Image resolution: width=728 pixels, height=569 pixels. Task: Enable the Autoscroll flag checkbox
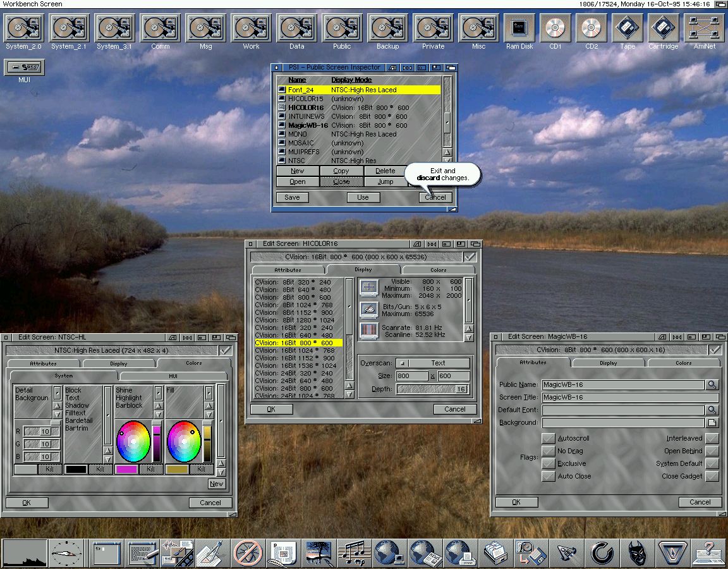(x=548, y=438)
